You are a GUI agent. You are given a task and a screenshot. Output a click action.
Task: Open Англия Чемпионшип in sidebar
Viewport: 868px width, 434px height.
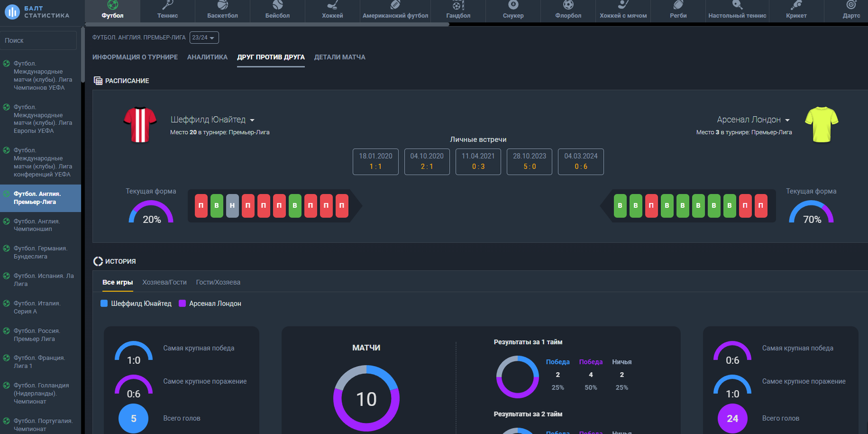[x=41, y=225]
